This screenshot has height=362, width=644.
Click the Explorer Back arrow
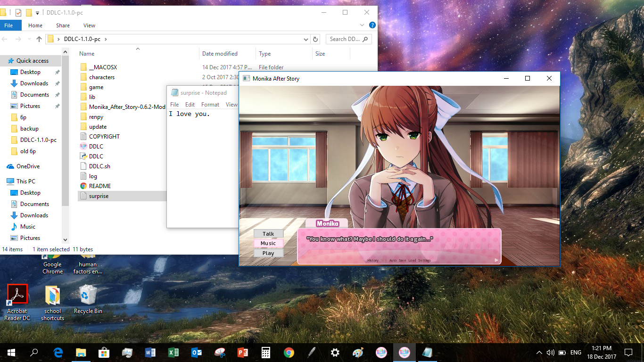pyautogui.click(x=6, y=40)
